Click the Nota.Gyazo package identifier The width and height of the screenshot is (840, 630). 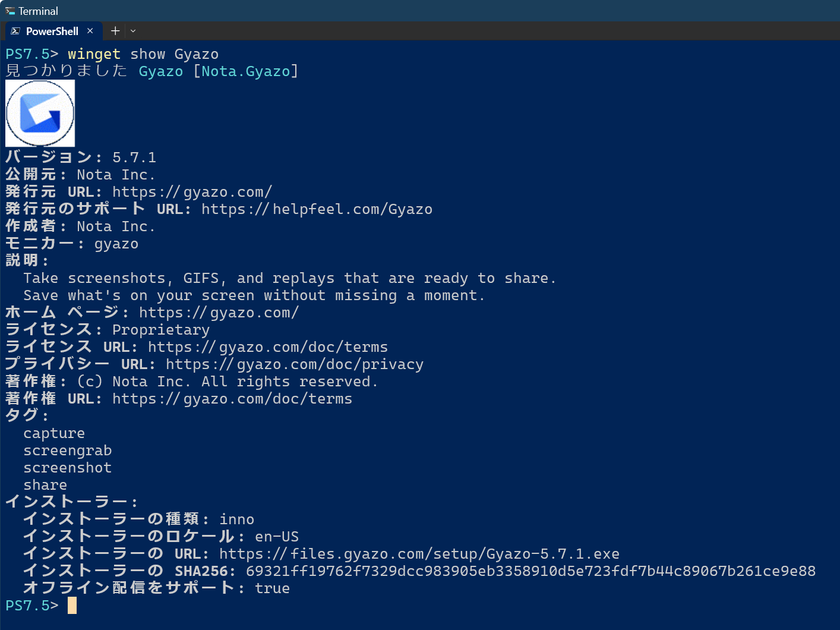pyautogui.click(x=245, y=71)
